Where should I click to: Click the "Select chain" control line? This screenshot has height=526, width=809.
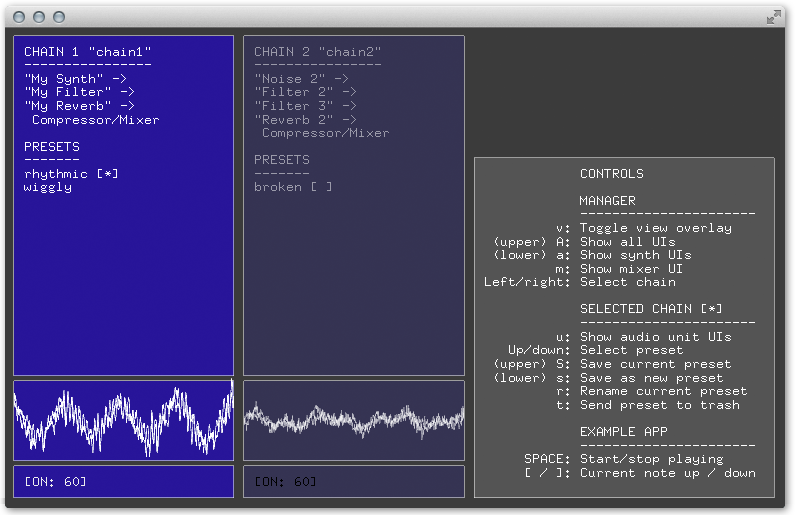tap(580, 282)
